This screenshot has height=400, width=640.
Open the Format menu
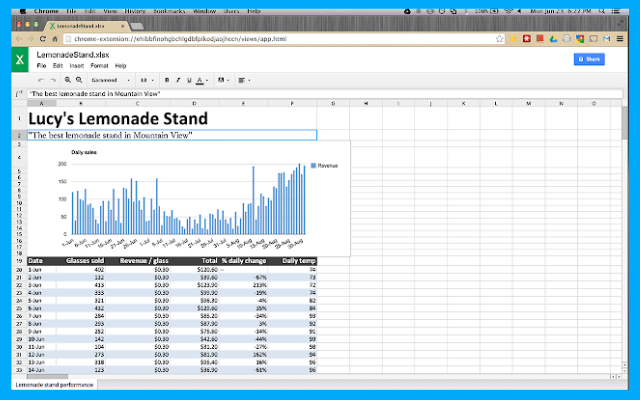click(x=97, y=65)
